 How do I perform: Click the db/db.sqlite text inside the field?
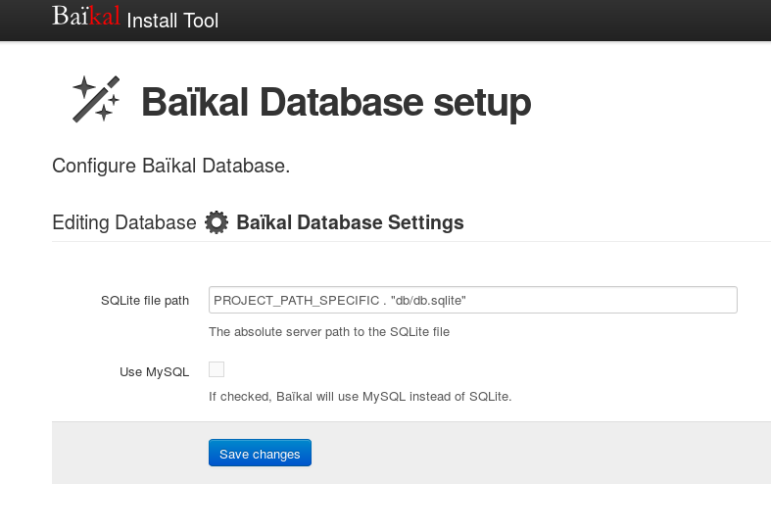click(428, 301)
